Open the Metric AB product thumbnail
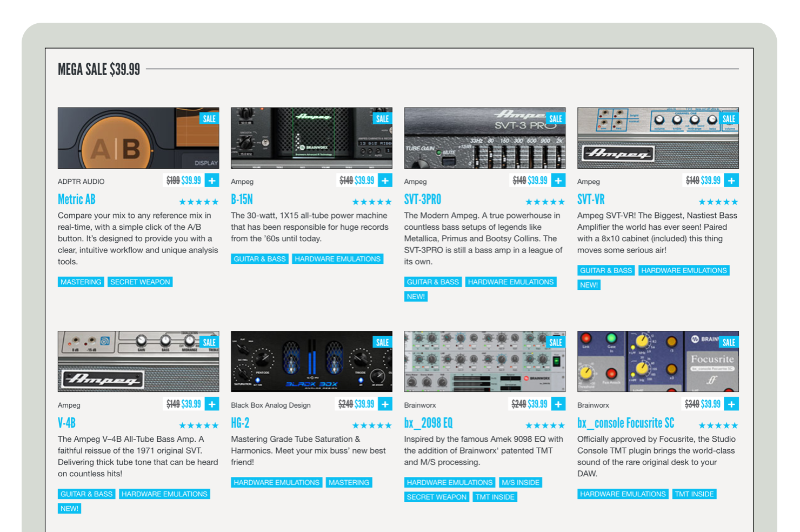800x532 pixels. point(138,138)
